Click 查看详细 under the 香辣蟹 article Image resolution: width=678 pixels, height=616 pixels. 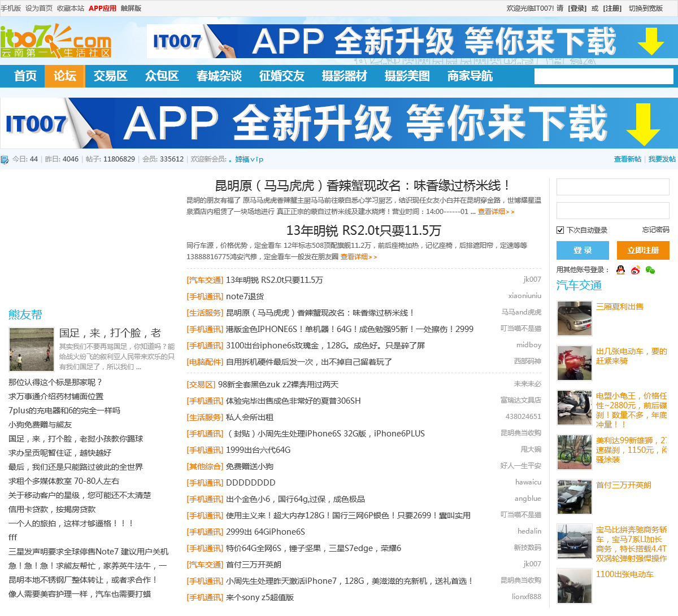tap(496, 212)
